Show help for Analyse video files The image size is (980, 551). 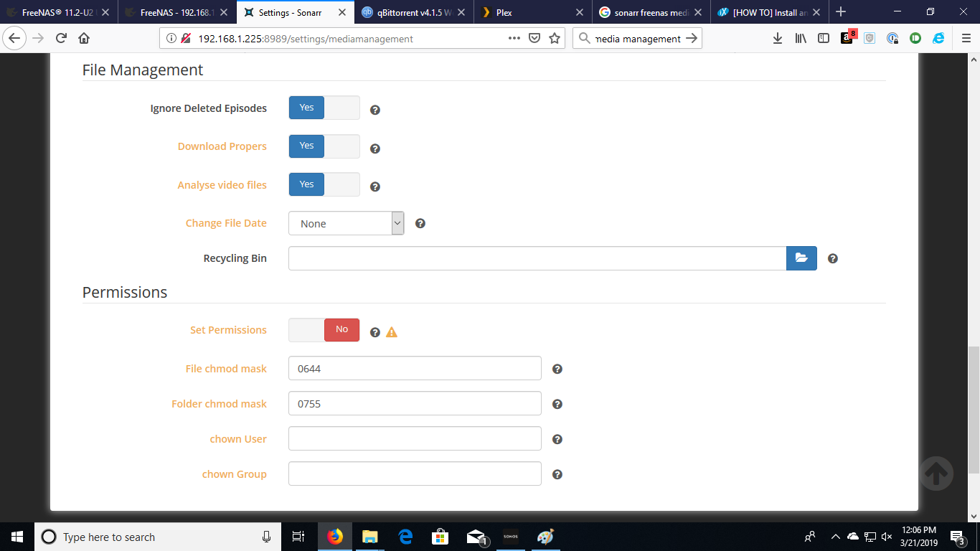pos(374,187)
